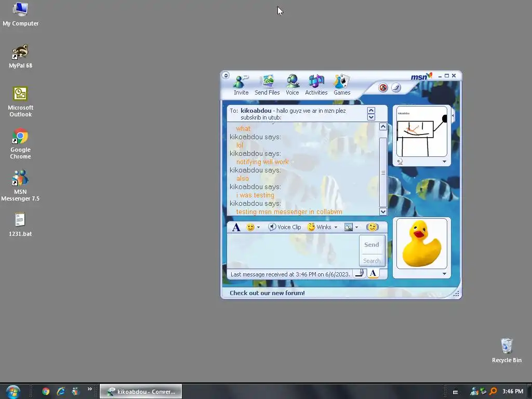This screenshot has width=532, height=399.
Task: Insert a smiley emoticon
Action: [250, 227]
